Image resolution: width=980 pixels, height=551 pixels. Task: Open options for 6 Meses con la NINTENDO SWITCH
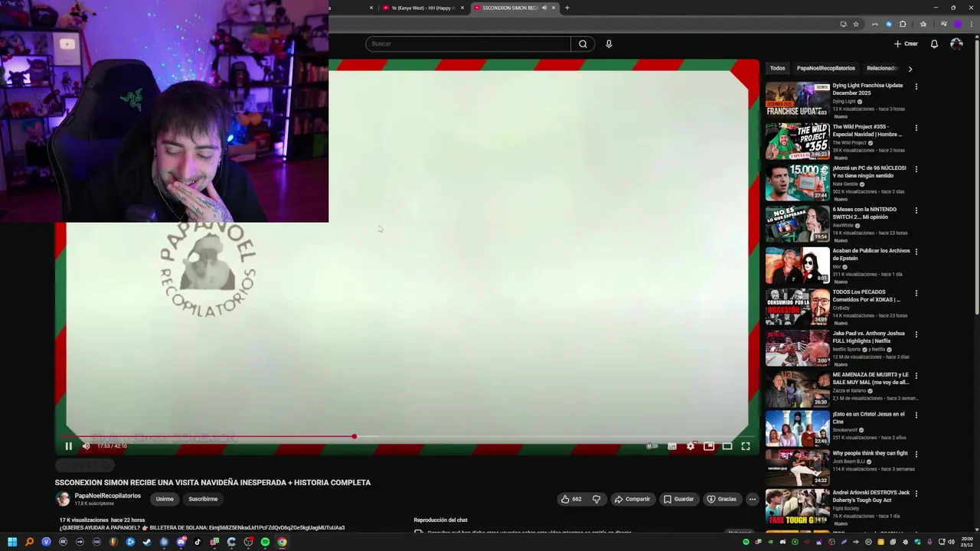click(916, 210)
